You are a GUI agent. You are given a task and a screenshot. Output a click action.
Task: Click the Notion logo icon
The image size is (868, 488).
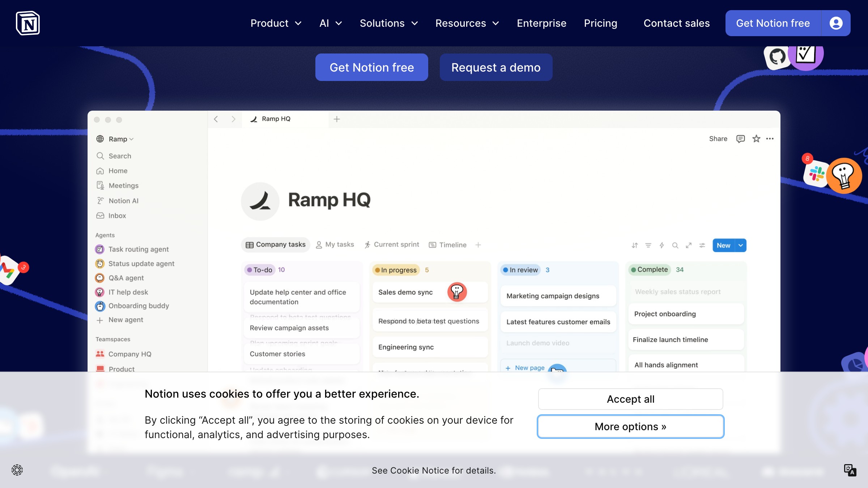coord(28,23)
